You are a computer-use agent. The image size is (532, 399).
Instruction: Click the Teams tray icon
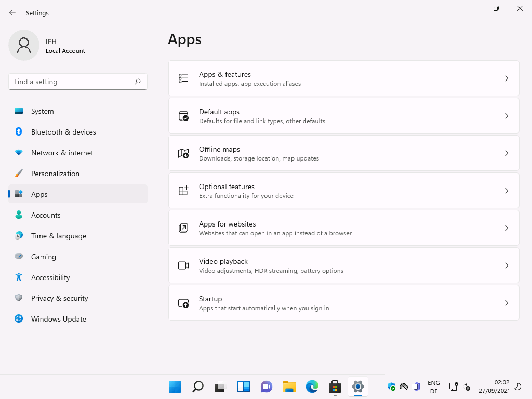[x=417, y=387]
